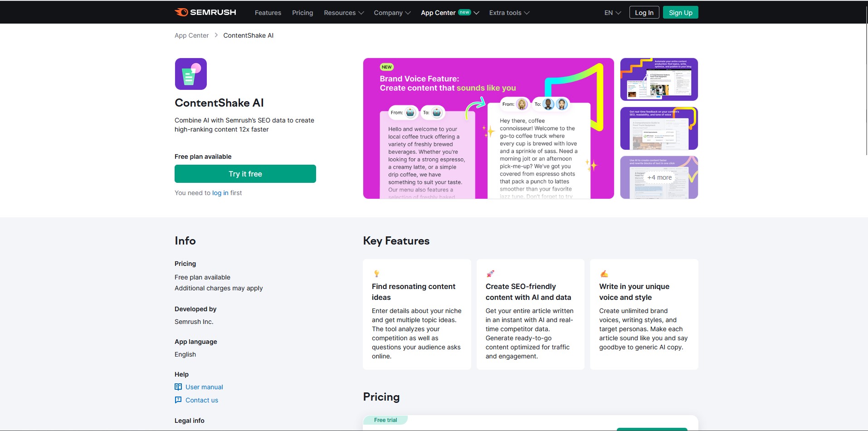The height and width of the screenshot is (431, 868).
Task: Click the ContentShake AI breadcrumb text
Action: tap(249, 35)
